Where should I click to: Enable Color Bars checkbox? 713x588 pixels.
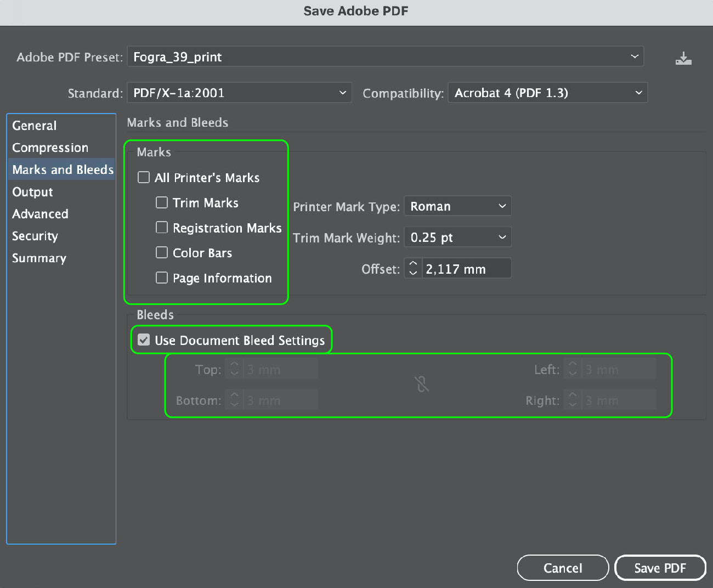(162, 252)
